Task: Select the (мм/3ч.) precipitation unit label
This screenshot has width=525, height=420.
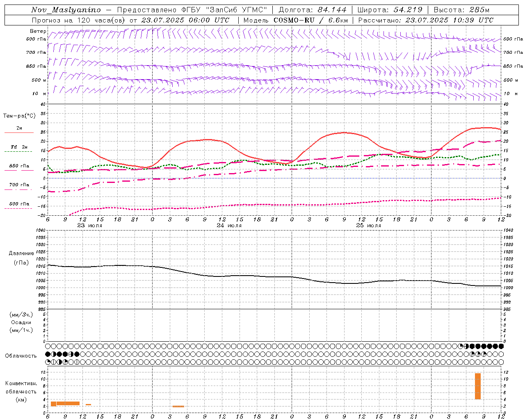Action: 21,315
